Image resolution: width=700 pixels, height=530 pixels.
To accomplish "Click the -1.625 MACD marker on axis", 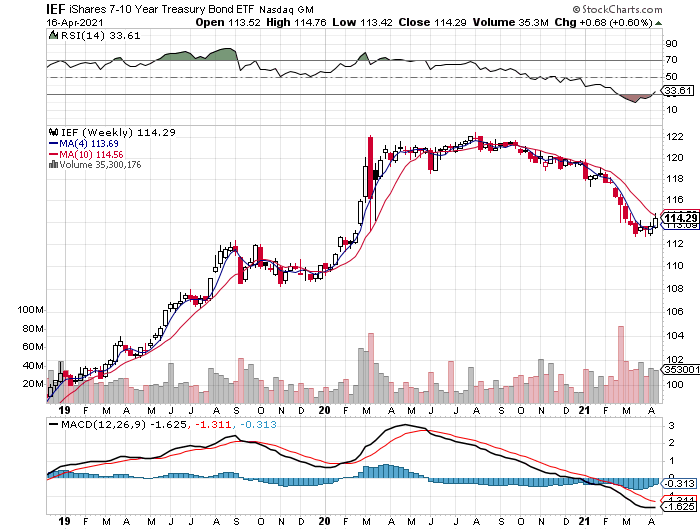I will point(679,507).
